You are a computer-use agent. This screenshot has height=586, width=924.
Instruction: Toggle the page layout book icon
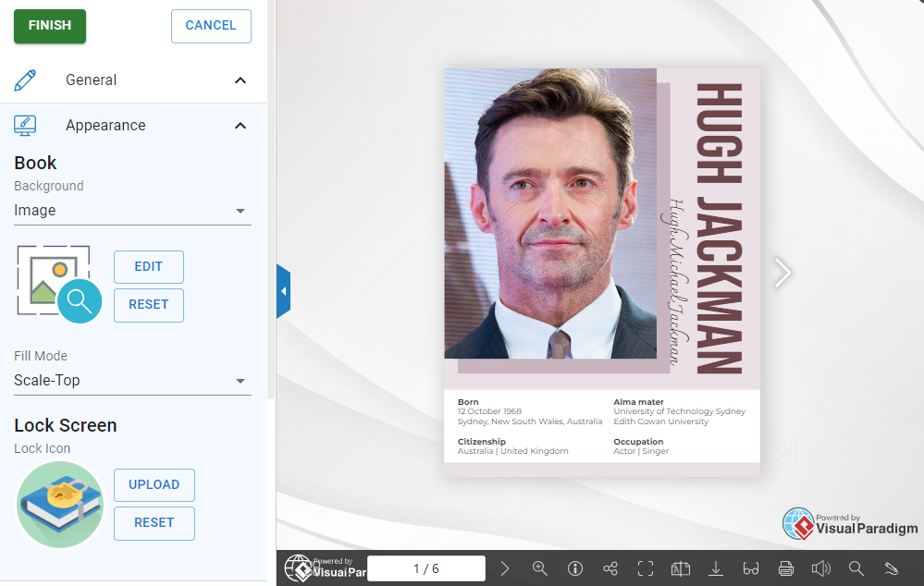click(x=681, y=568)
